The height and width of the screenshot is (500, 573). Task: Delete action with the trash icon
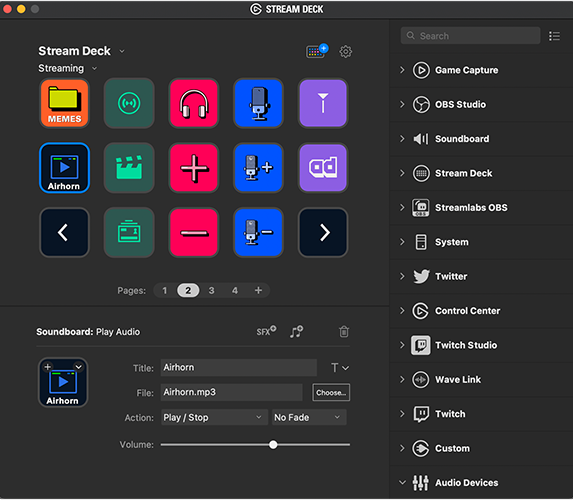(x=344, y=332)
